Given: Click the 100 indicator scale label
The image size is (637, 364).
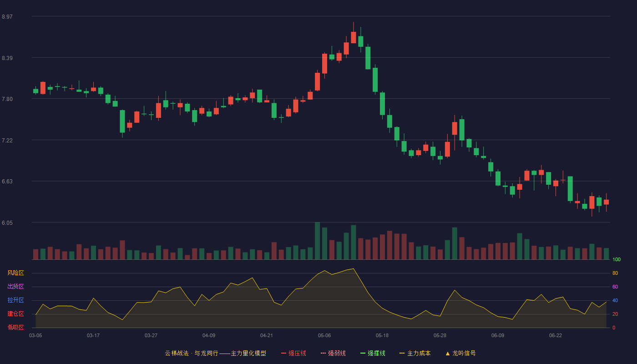Looking at the screenshot, I should [617, 260].
